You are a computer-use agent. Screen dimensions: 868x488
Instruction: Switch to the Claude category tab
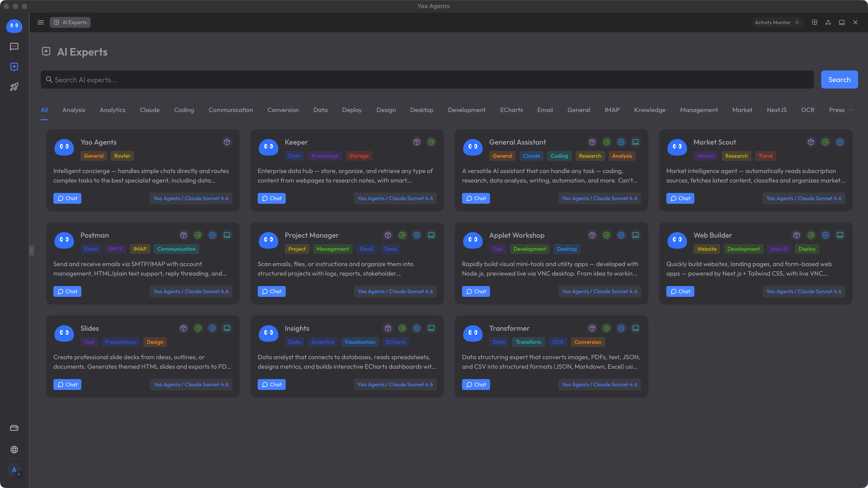[150, 110]
